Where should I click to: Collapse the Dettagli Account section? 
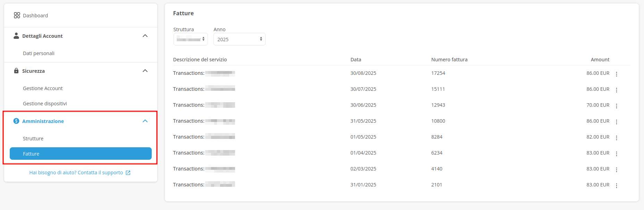pyautogui.click(x=145, y=36)
